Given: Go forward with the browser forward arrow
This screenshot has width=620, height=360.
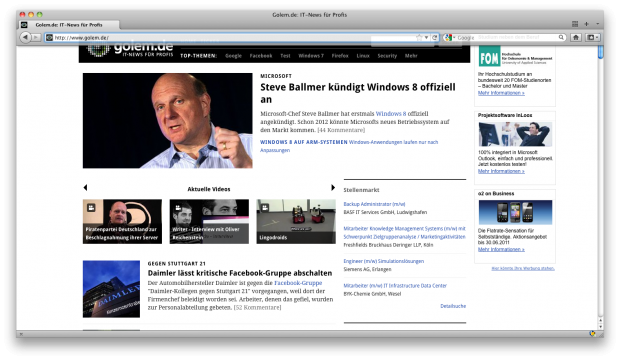Looking at the screenshot, I should point(36,37).
